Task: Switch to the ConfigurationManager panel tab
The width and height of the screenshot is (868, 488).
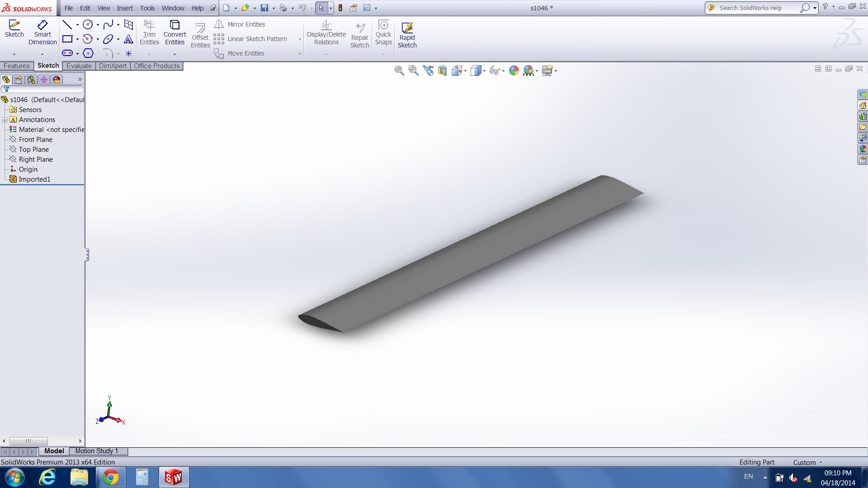Action: pos(31,80)
